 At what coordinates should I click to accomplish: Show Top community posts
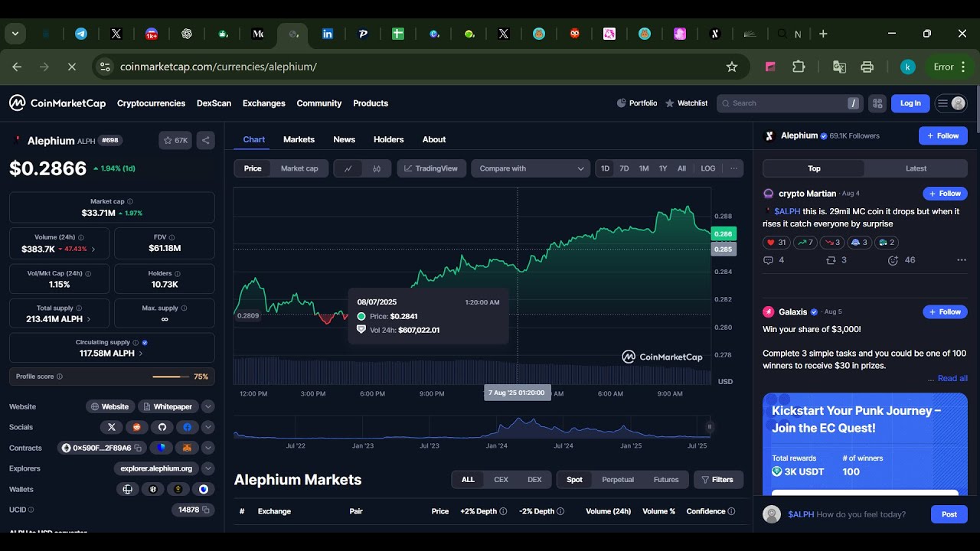click(814, 168)
